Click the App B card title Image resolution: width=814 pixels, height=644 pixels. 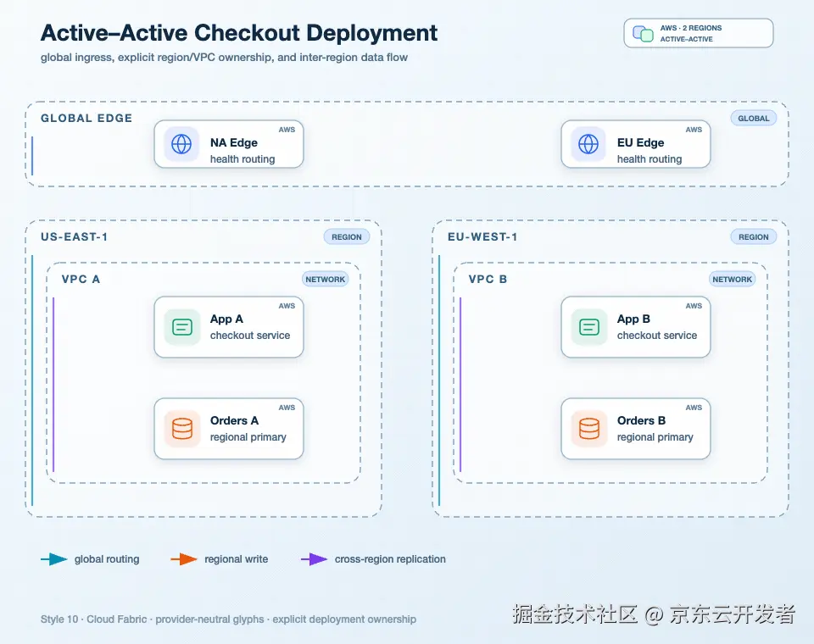[x=633, y=319]
